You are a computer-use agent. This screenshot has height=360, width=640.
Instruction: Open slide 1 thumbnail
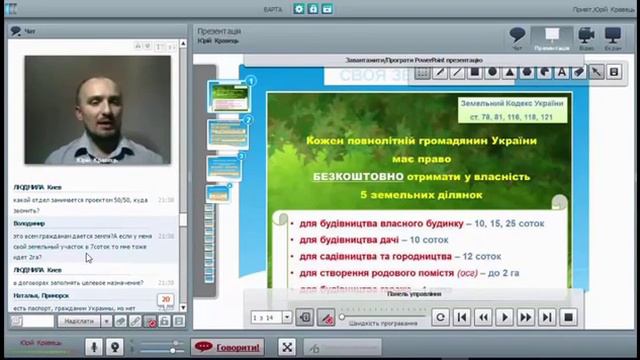point(228,97)
